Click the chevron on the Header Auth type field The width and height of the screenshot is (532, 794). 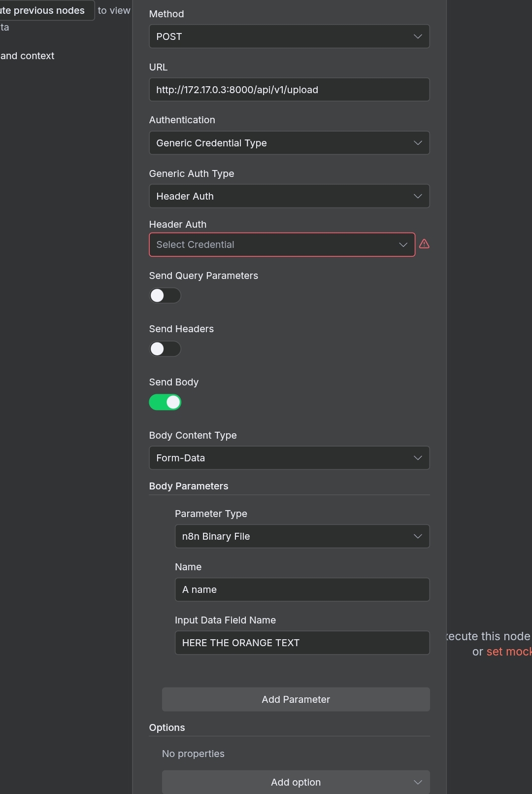click(x=418, y=196)
